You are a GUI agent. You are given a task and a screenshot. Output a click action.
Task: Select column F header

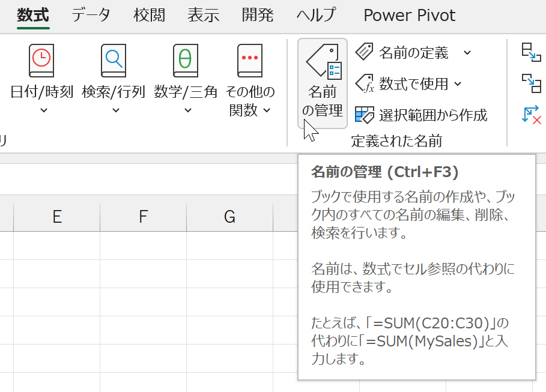click(x=143, y=217)
